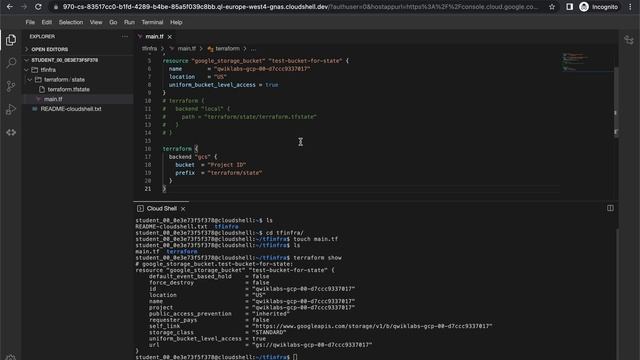The image size is (640, 360).
Task: Collapse the tfinfra folder
Action: [x=48, y=70]
